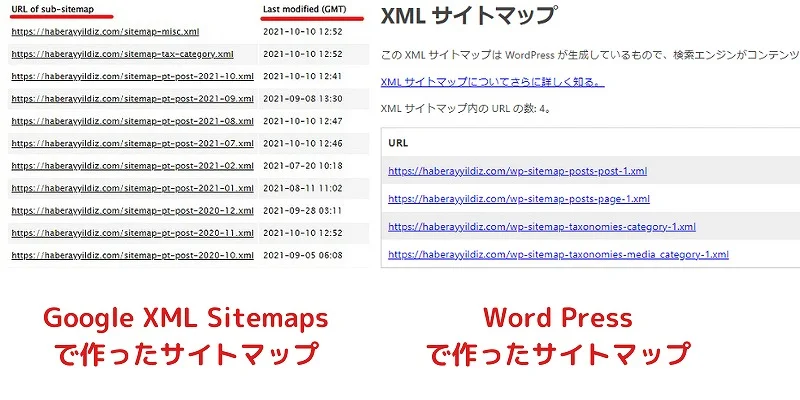Viewport: 800px width, 400px height.
Task: Select the date 2021-07-20 10:18
Action: tap(303, 166)
